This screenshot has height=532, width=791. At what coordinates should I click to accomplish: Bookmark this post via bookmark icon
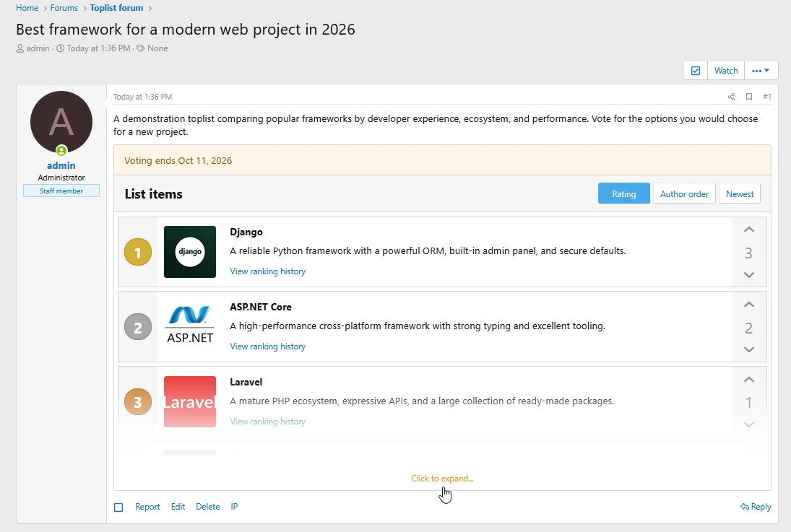click(749, 97)
